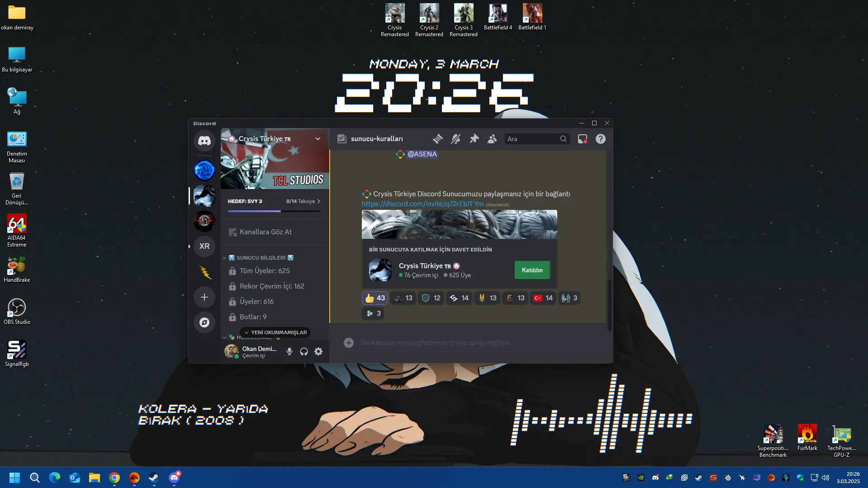Viewport: 868px width, 488px height.
Task: Select the Rekor Çevrim İçi: 162 channel
Action: coord(275,286)
